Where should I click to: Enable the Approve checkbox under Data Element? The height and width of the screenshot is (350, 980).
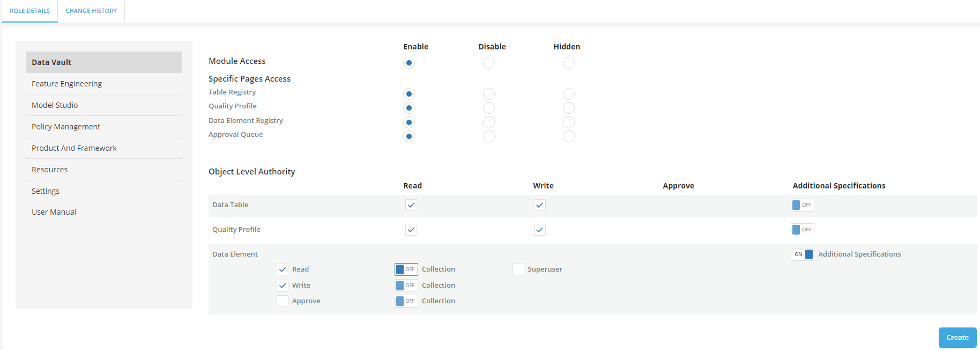[x=283, y=301]
